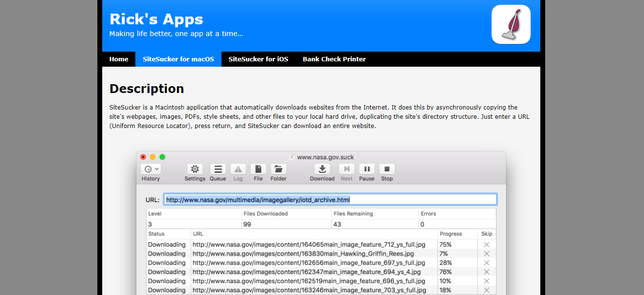Screen dimensions: 644x295
Task: Click the Progress column header
Action: (x=451, y=234)
